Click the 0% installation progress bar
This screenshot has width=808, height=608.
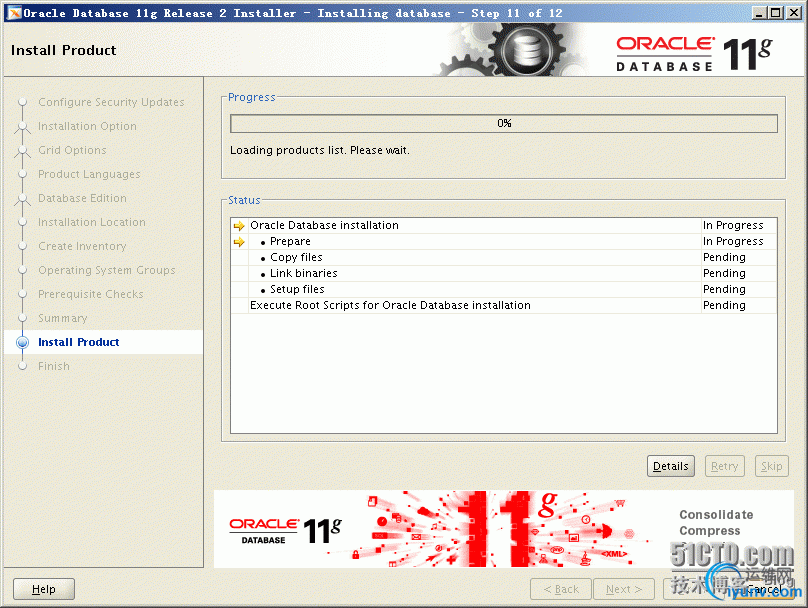pyautogui.click(x=503, y=123)
